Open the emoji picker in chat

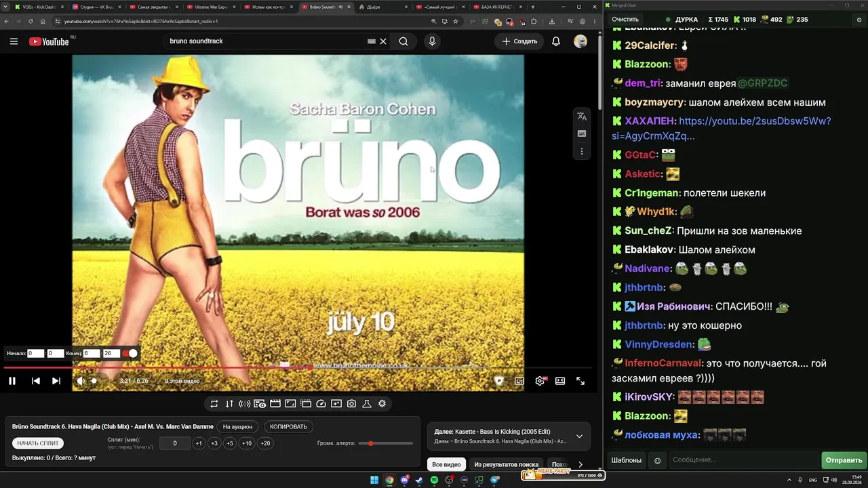pyautogui.click(x=657, y=461)
